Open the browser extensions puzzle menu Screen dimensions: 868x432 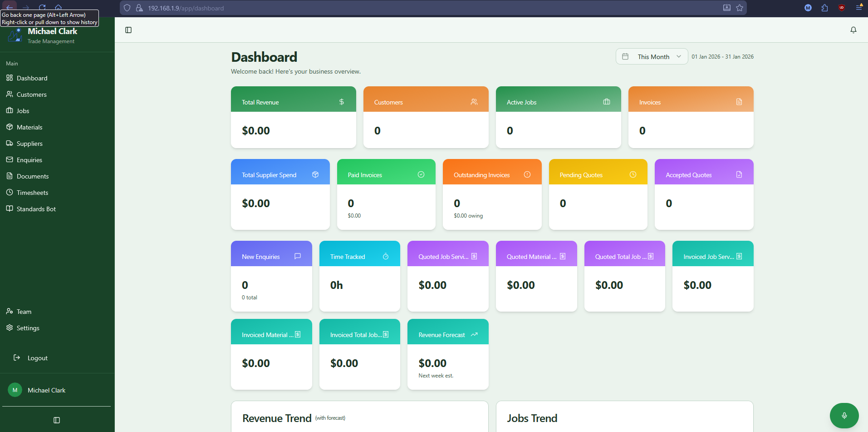click(x=824, y=8)
